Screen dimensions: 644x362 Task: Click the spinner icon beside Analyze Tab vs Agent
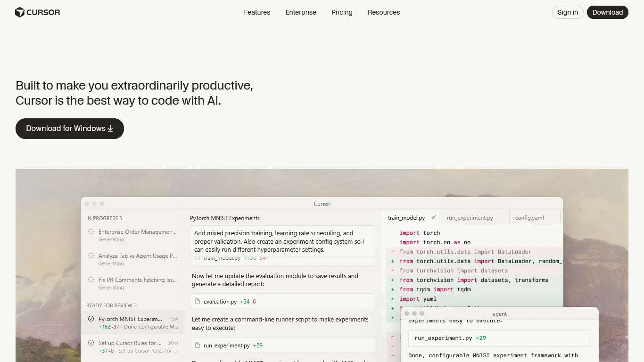pos(91,255)
